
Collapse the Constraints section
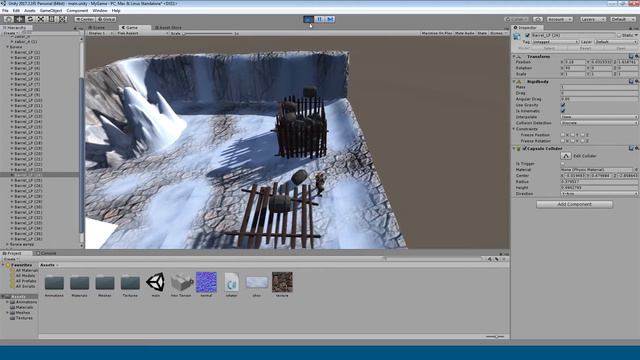tap(514, 129)
